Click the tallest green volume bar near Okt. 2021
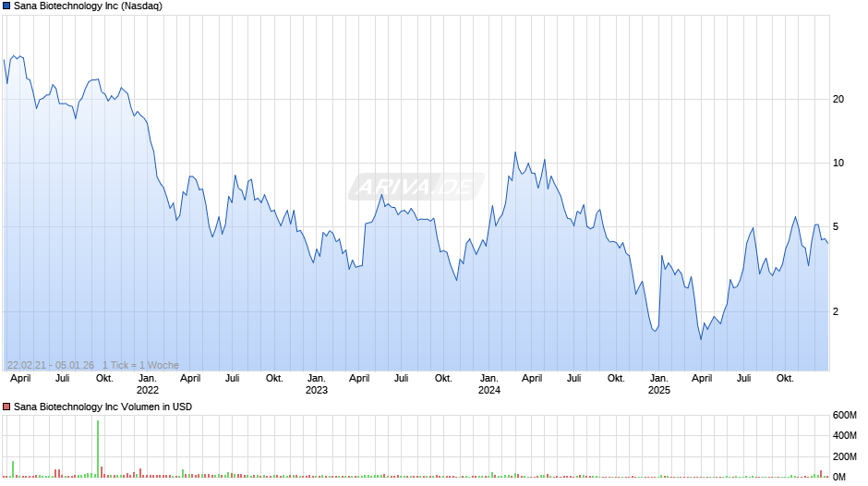The height and width of the screenshot is (486, 868). (x=98, y=448)
